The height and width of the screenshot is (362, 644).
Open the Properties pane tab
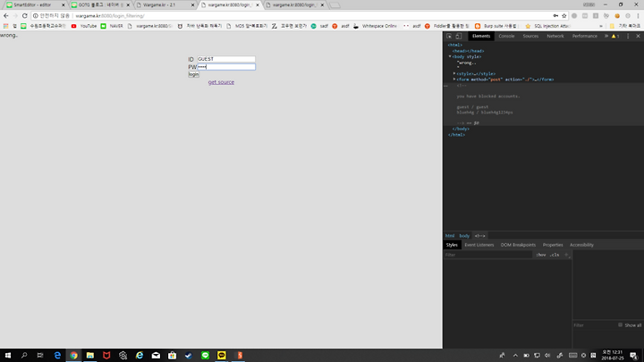click(x=553, y=245)
